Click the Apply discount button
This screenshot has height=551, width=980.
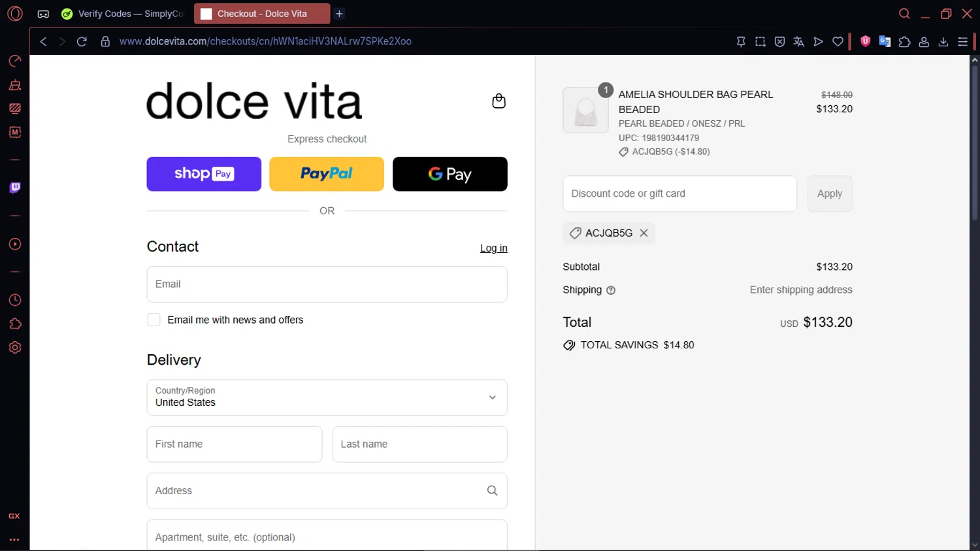[830, 193]
